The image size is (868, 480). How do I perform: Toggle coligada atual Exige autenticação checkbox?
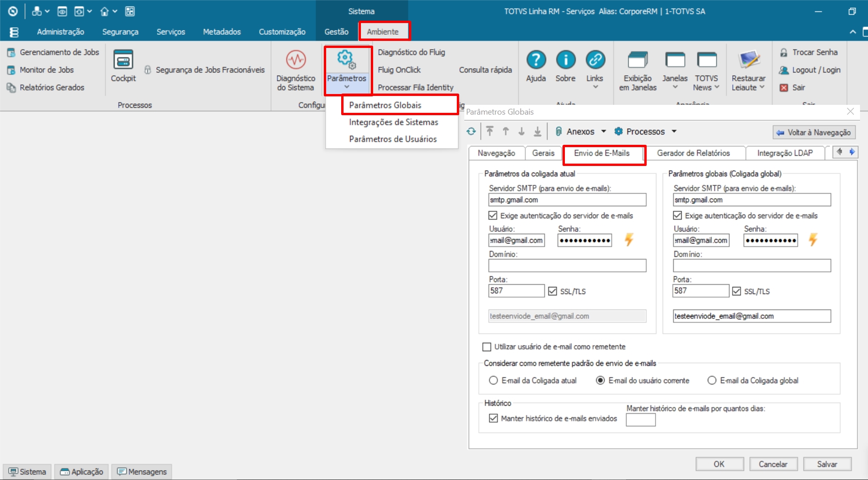[493, 215]
